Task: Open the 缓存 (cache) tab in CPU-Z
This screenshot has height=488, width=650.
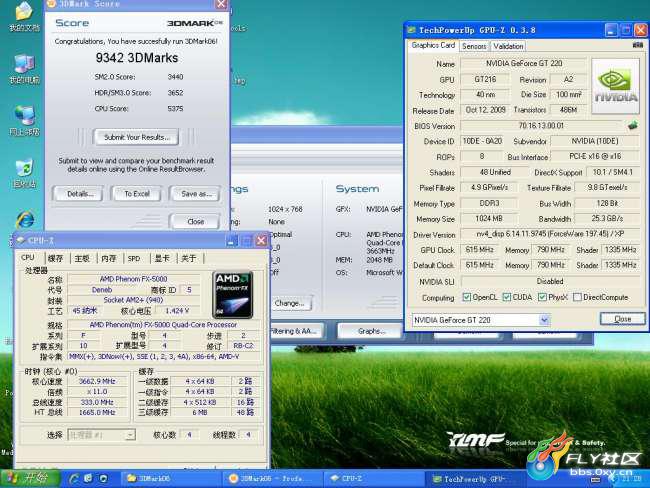Action: pyautogui.click(x=56, y=258)
